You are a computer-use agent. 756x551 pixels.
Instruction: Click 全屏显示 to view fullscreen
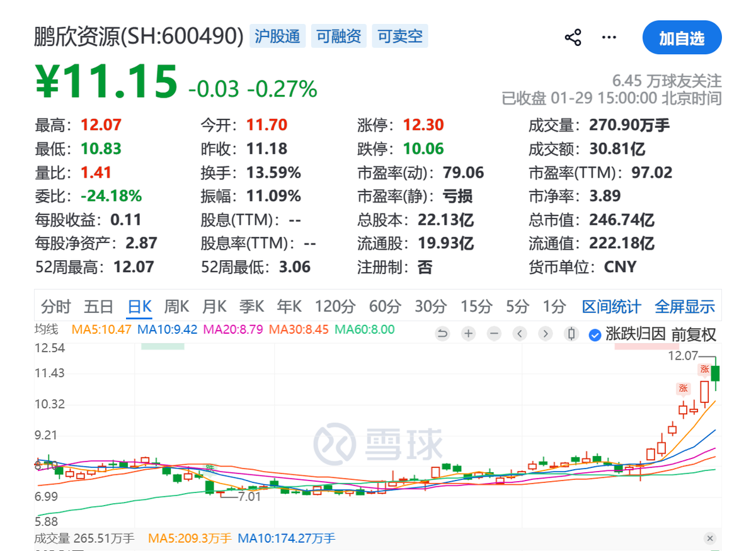click(x=685, y=307)
